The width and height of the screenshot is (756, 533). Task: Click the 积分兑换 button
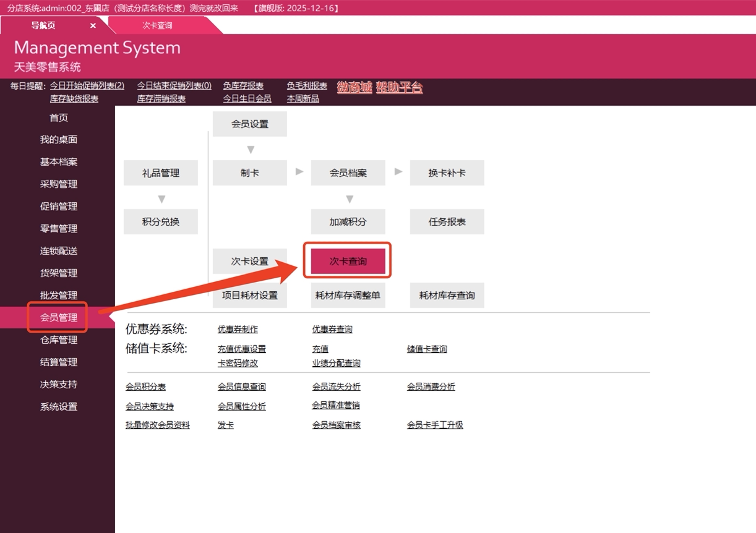coord(161,221)
